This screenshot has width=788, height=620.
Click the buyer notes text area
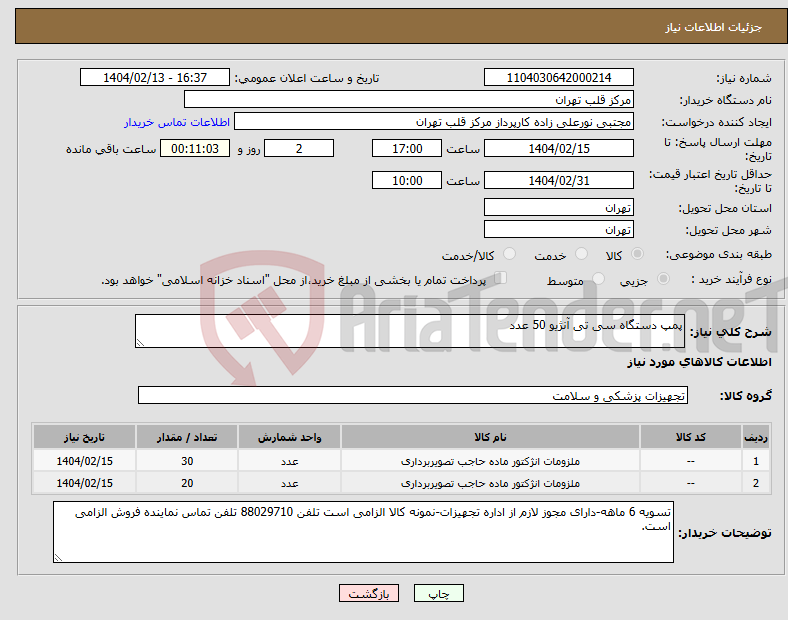pyautogui.click(x=363, y=532)
